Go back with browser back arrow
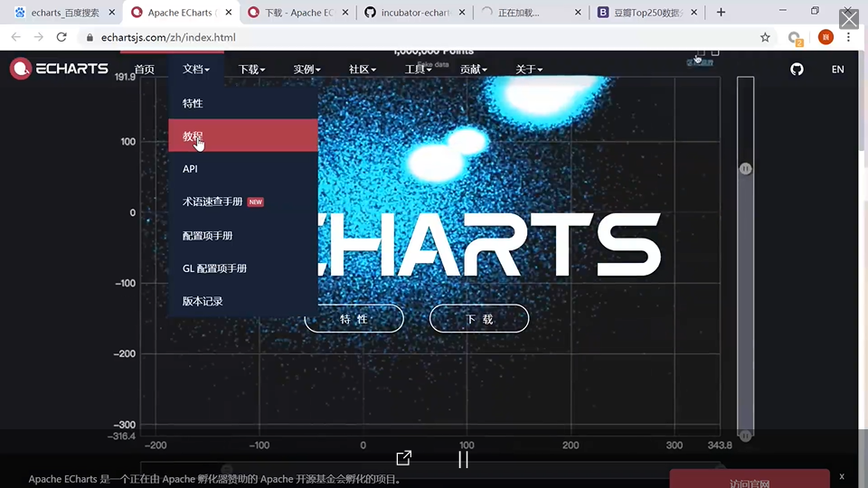 (x=16, y=37)
